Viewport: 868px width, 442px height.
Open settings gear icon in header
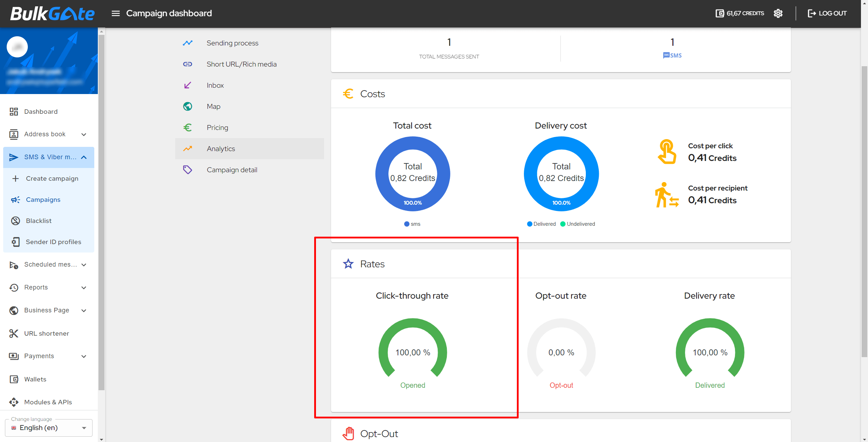[778, 13]
